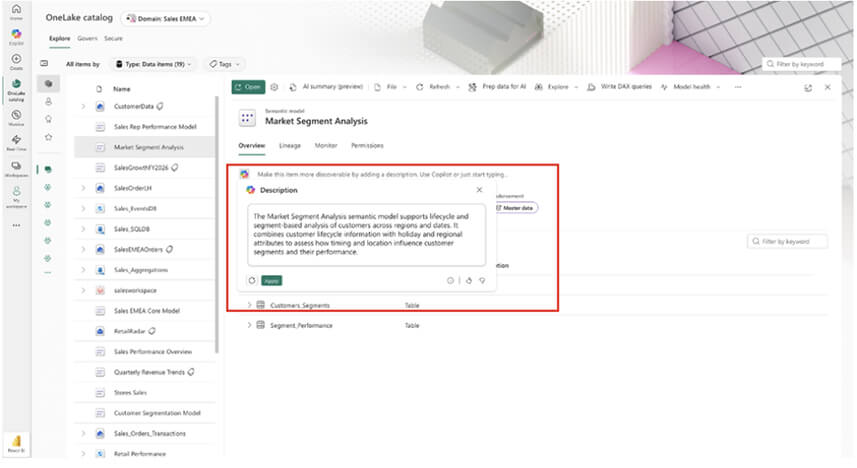Open the Refresh dropdown in the toolbar
This screenshot has height=468, width=857.
[438, 87]
